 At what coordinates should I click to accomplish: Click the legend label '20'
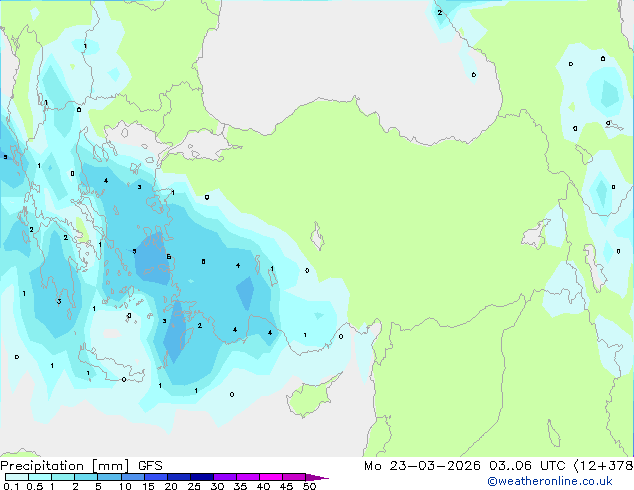pos(171,486)
